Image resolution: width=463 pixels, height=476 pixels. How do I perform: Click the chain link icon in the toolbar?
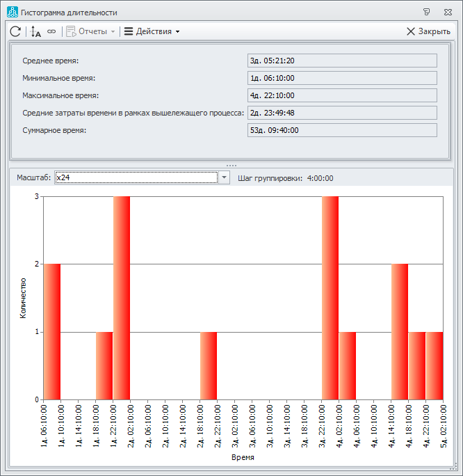click(x=51, y=31)
